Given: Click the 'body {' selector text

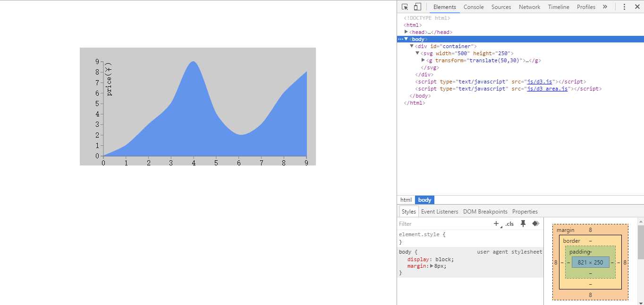Looking at the screenshot, I should click(x=408, y=252).
